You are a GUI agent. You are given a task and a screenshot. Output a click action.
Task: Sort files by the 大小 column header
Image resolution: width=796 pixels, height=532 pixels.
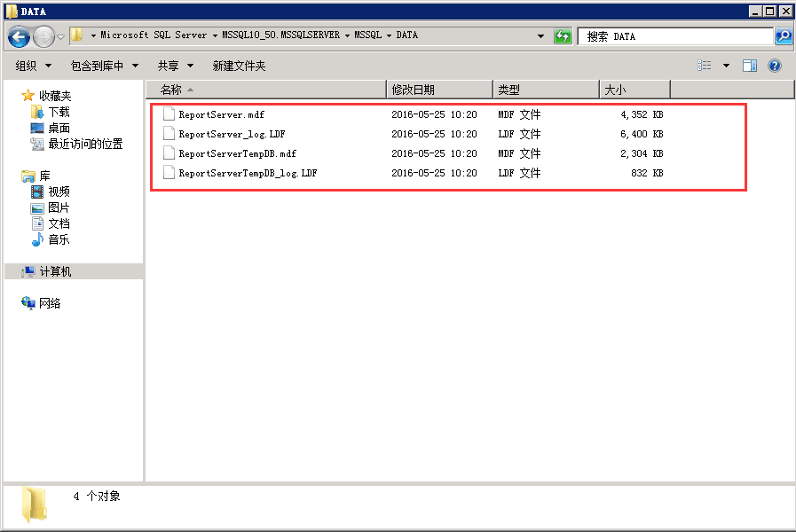[635, 90]
